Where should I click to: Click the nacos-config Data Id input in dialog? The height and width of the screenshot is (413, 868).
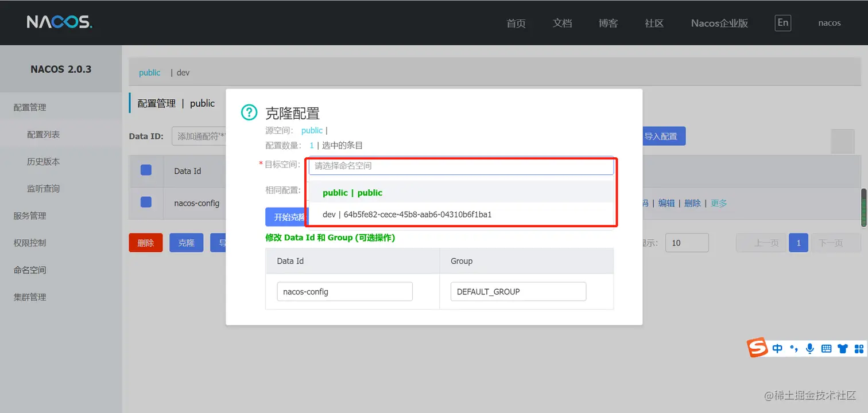click(344, 291)
